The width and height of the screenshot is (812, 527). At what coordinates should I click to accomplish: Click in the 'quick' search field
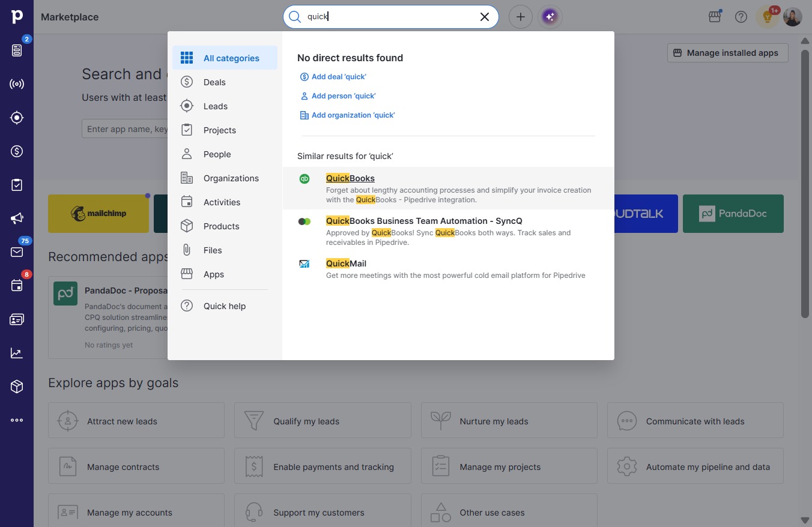point(390,17)
